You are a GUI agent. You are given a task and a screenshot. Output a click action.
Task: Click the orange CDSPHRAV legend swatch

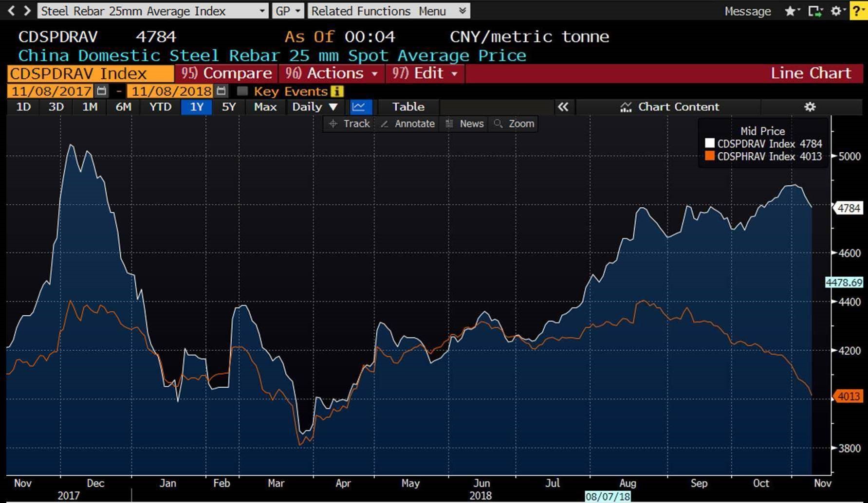[x=709, y=156]
